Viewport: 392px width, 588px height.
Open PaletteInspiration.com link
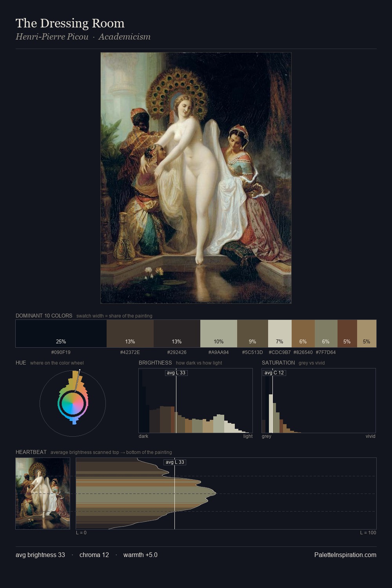[x=345, y=555]
